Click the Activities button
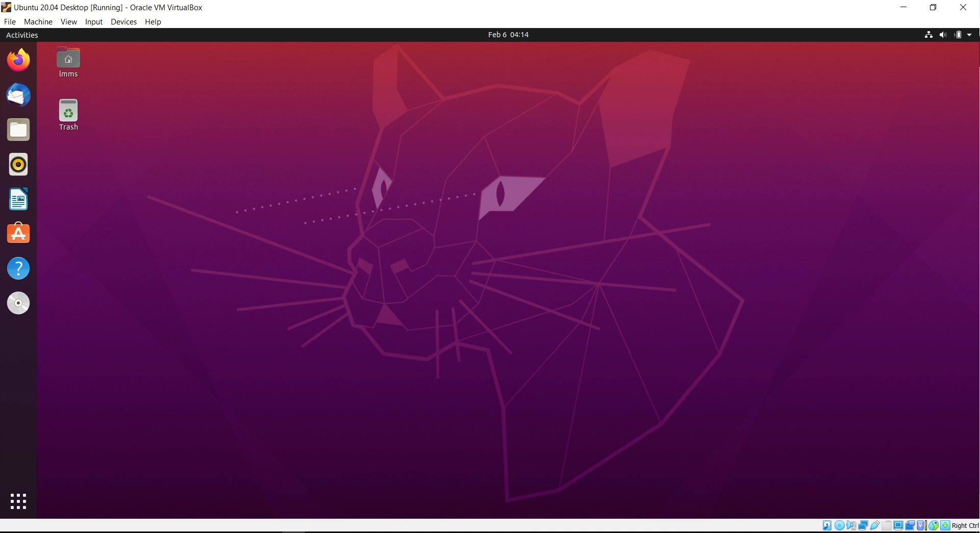Image resolution: width=980 pixels, height=533 pixels. point(22,35)
